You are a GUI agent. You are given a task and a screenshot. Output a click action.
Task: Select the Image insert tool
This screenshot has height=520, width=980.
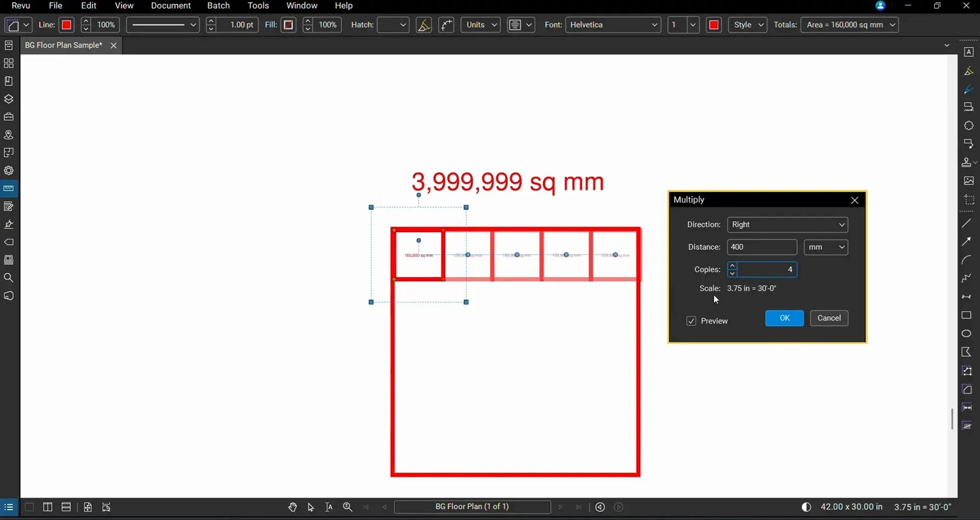coord(968,181)
